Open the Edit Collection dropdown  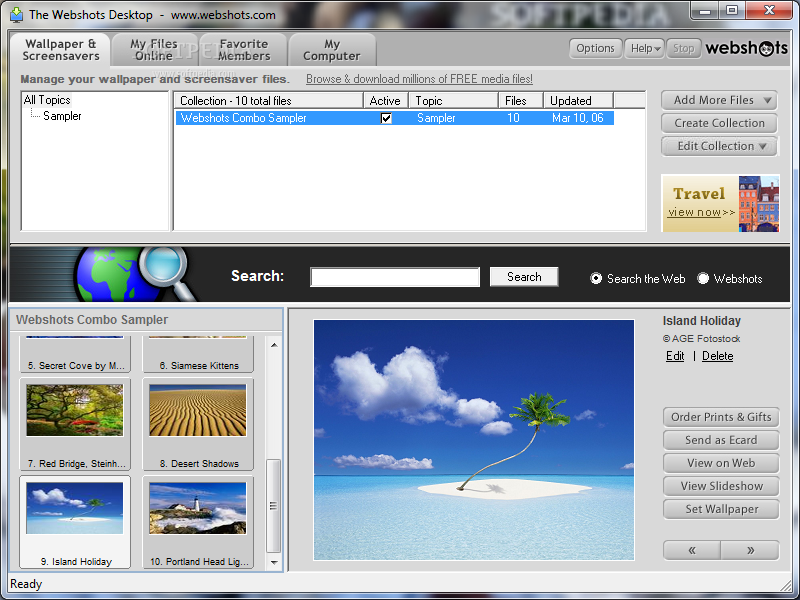pos(719,146)
